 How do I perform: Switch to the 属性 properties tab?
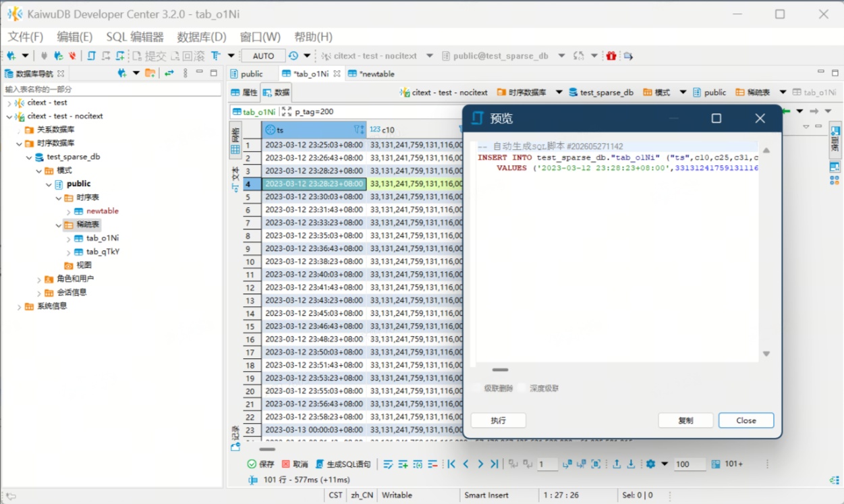244,92
